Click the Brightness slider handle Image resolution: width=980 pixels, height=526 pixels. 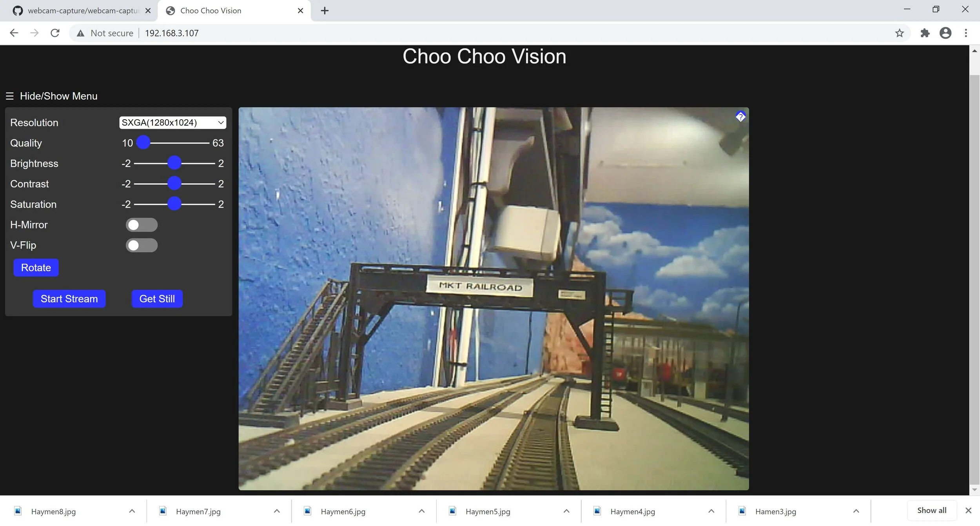click(x=174, y=163)
